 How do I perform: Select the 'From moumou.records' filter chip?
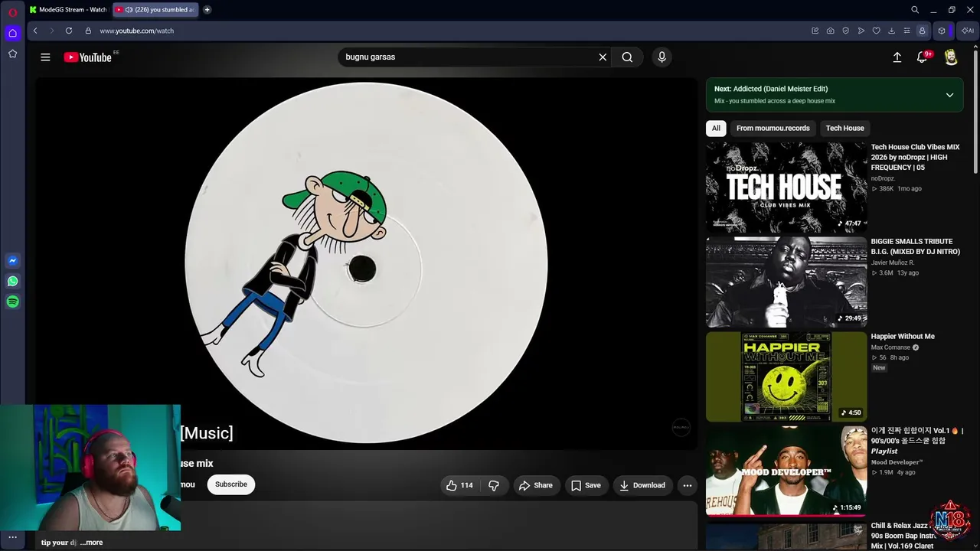pyautogui.click(x=773, y=128)
